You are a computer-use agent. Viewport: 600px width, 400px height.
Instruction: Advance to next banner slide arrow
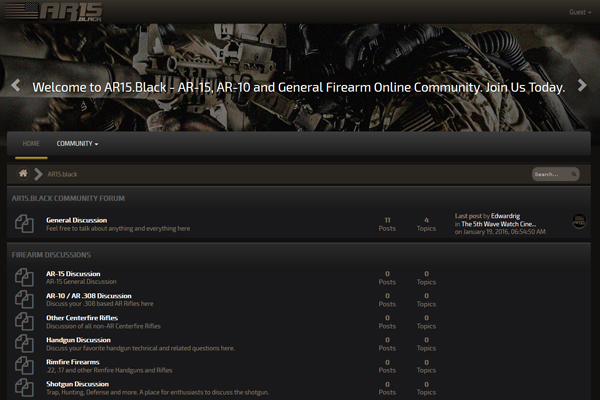coord(582,85)
